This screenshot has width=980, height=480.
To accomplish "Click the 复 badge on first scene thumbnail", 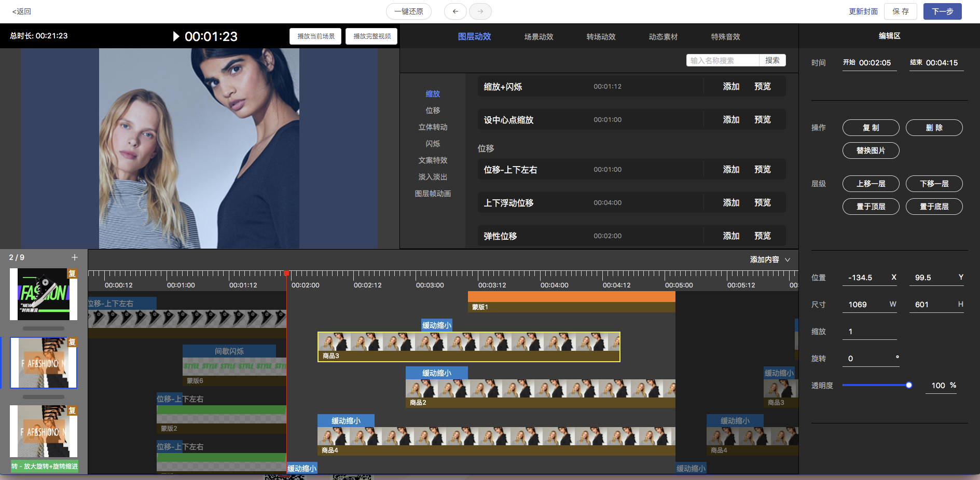I will (x=72, y=273).
